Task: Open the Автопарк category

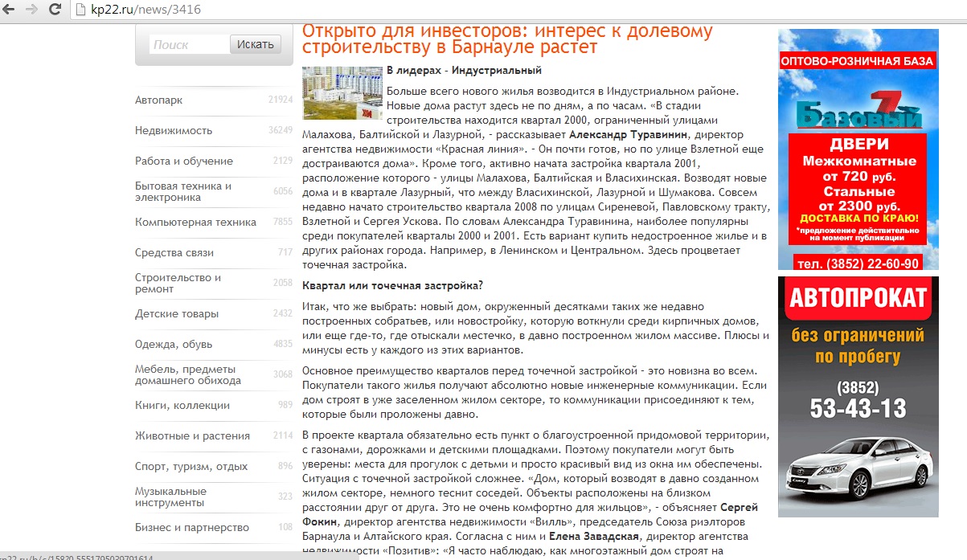Action: (x=159, y=100)
